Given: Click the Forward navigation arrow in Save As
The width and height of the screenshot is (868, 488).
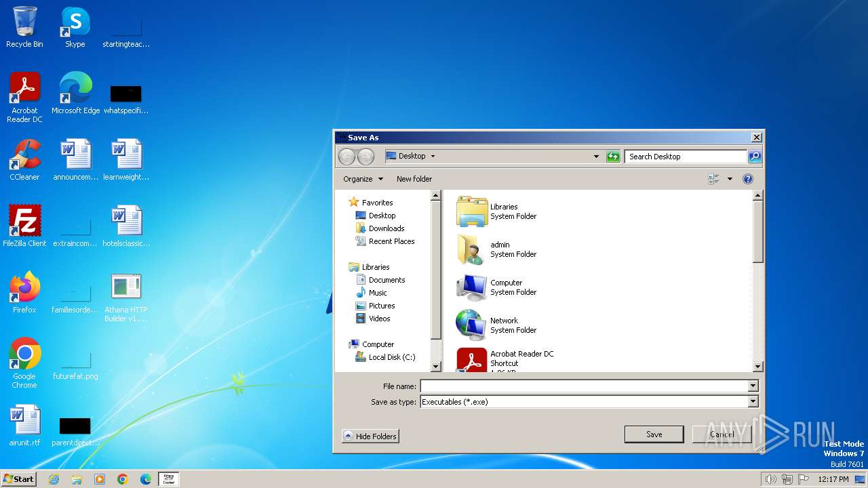Looking at the screenshot, I should pos(366,157).
